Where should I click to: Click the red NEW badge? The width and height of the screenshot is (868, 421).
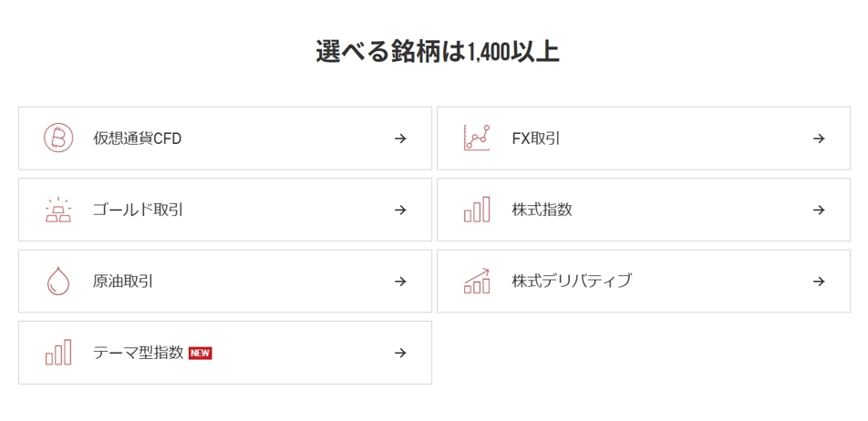tap(200, 353)
